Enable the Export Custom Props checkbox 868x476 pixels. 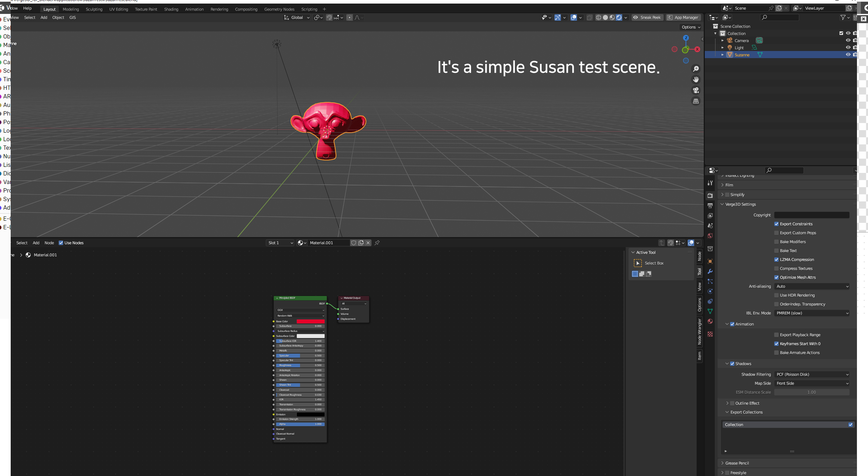click(776, 233)
